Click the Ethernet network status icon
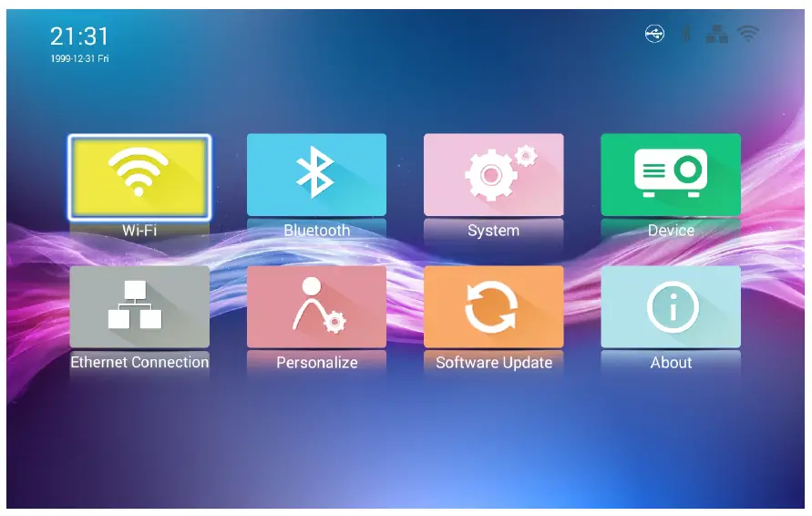Image resolution: width=812 pixels, height=516 pixels. [717, 35]
